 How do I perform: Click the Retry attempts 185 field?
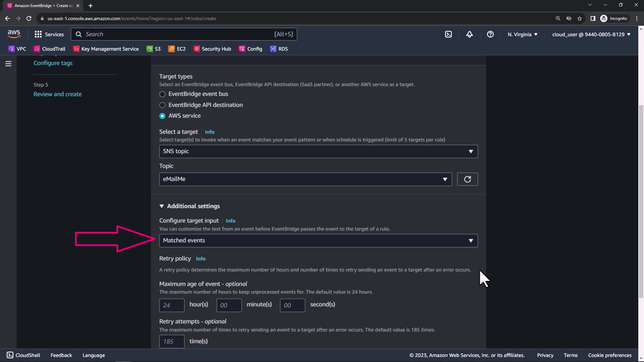click(171, 342)
